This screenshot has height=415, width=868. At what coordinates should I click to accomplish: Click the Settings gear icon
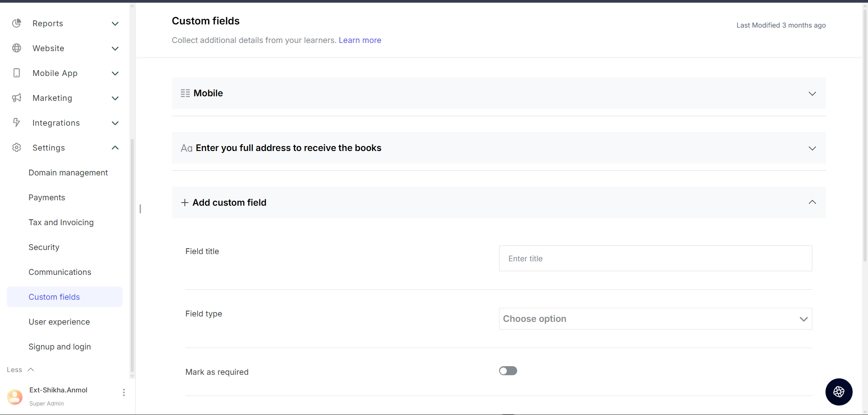point(17,148)
